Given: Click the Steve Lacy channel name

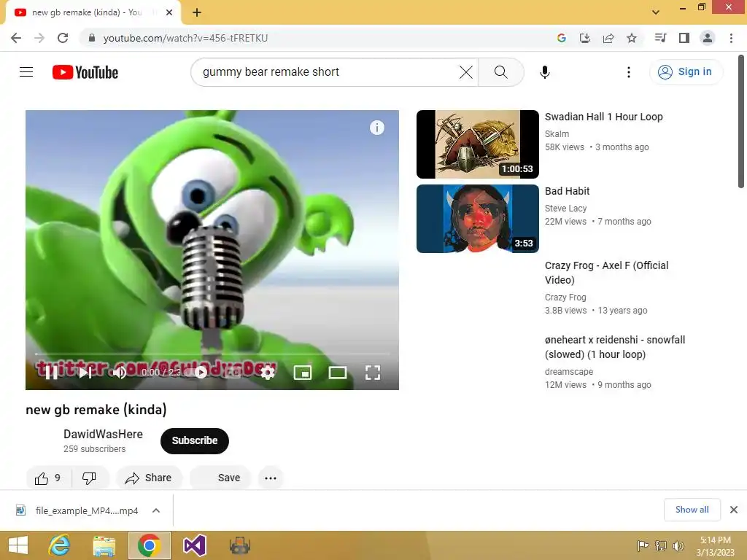Looking at the screenshot, I should pos(565,208).
